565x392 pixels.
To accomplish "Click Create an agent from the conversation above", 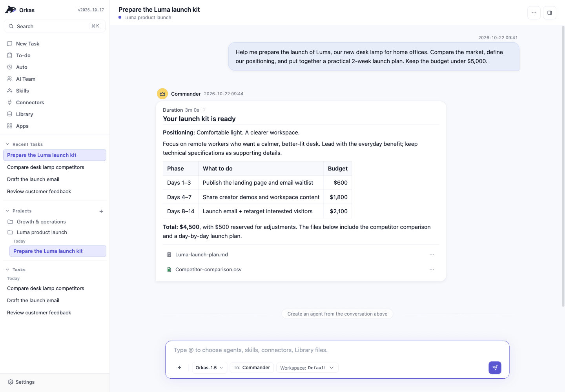I will 337,314.
